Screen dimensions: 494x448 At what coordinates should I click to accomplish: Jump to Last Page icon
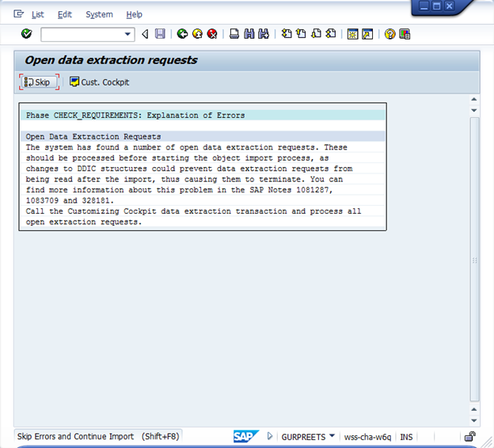tap(331, 34)
